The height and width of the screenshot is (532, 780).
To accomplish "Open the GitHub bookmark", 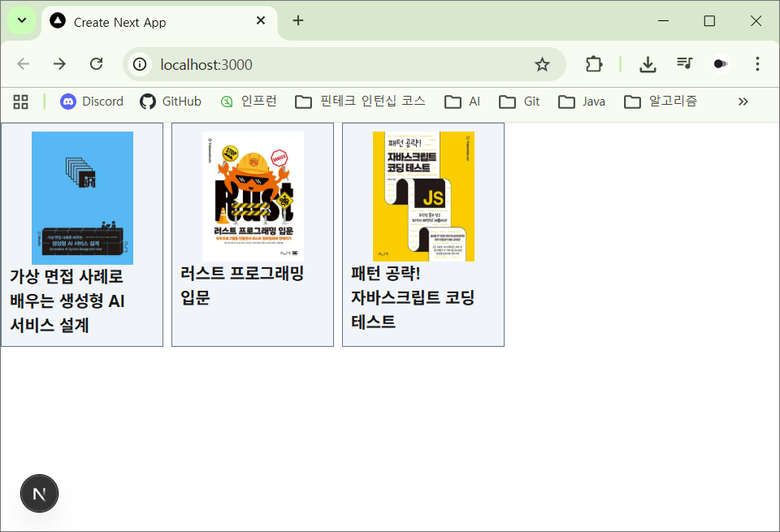I will [171, 102].
